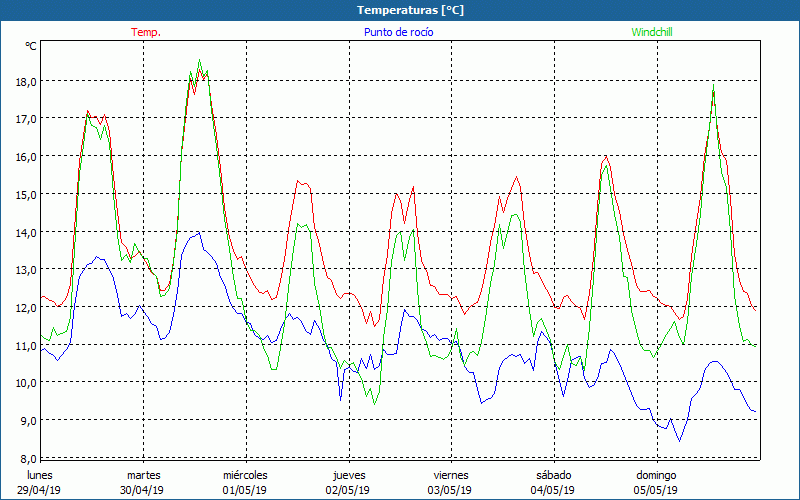Click the 02/05/19 date label
The image size is (800, 500).
tap(347, 490)
